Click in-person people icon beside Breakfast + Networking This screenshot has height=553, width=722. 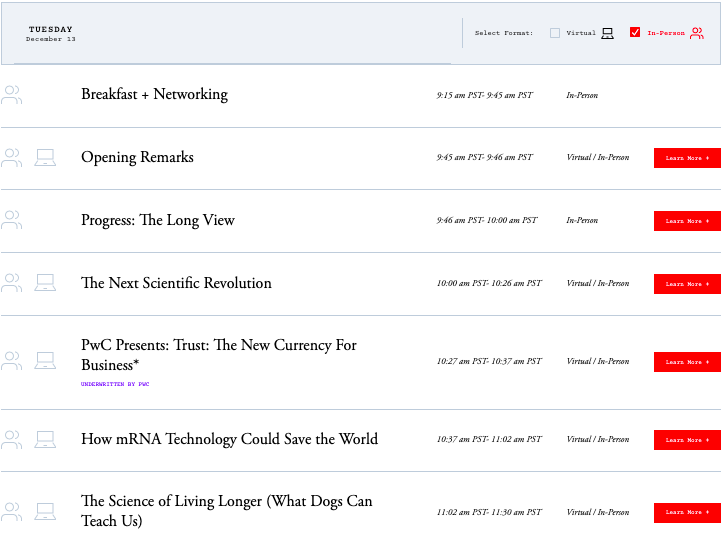click(x=11, y=95)
